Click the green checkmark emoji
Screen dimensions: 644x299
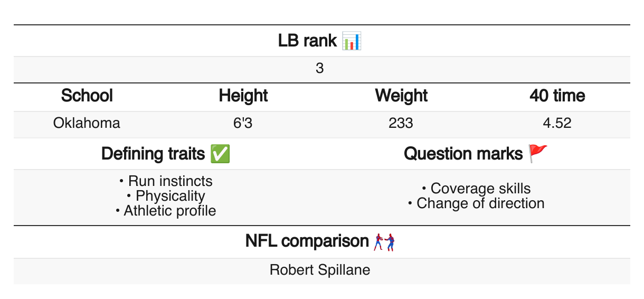pos(220,154)
